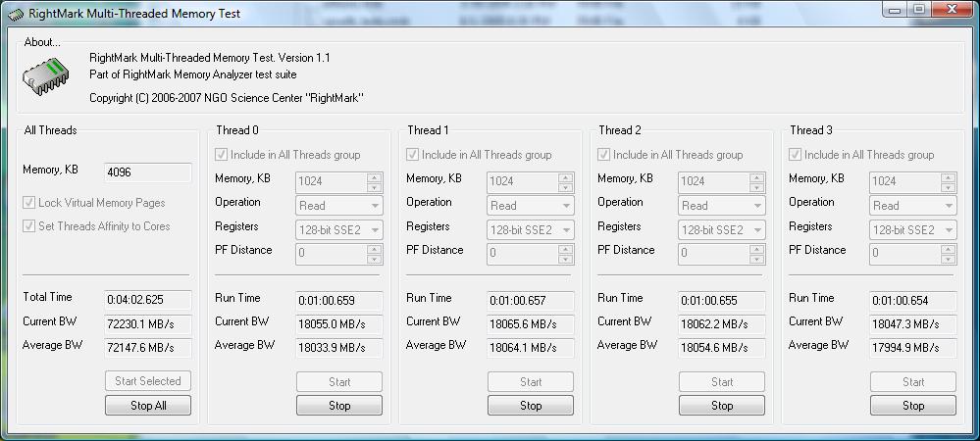Click Thread 1 Run Time 0:01:00.657
The width and height of the screenshot is (980, 441).
[x=530, y=301]
